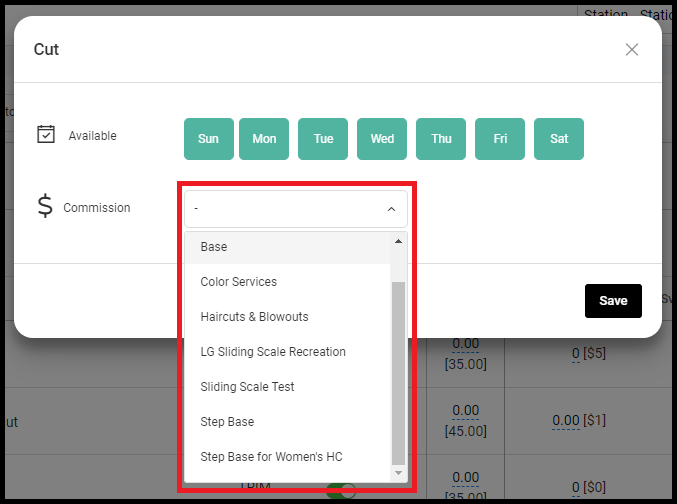This screenshot has width=677, height=504.
Task: Pick LG Sliding Scale Recreation
Action: coord(287,352)
